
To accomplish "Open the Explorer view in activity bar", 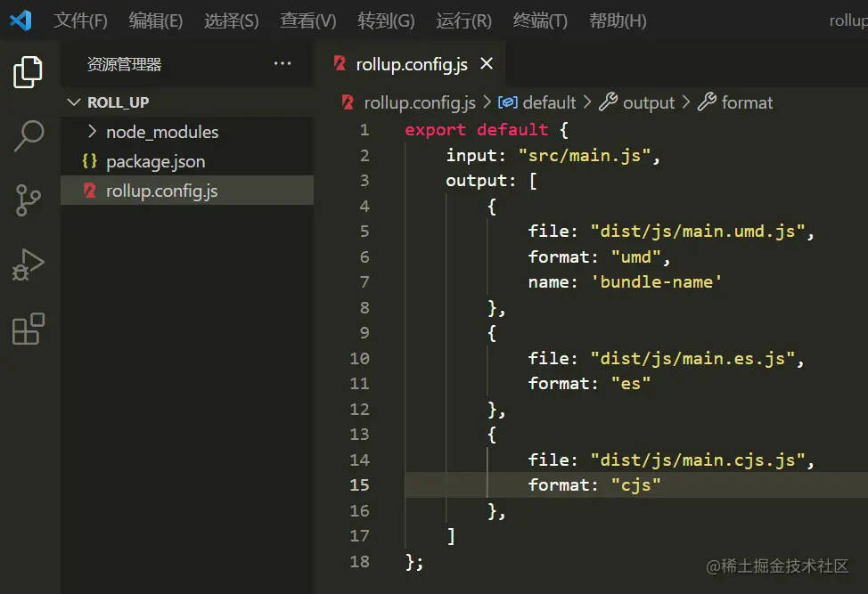I will [28, 72].
